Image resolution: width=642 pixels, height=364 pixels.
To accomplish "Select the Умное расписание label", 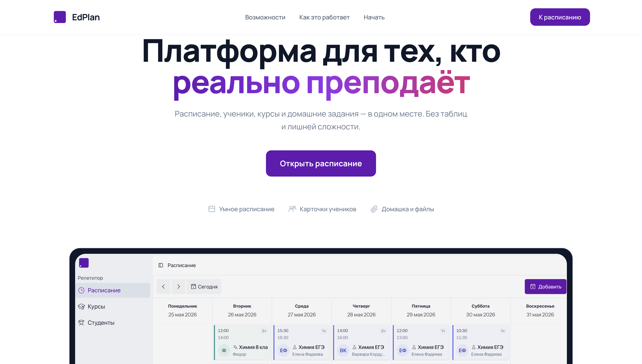I will [x=247, y=209].
